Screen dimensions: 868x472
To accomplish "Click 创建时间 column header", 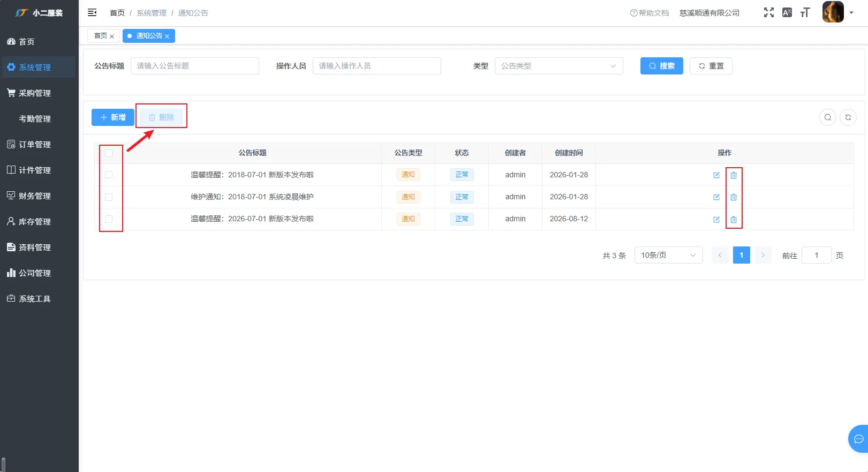I will tap(569, 153).
